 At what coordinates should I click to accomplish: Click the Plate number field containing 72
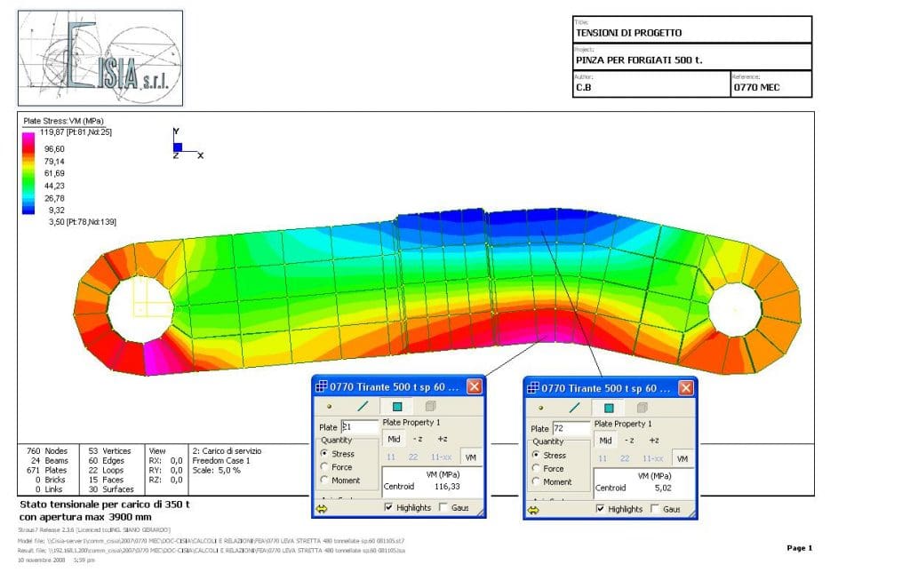pyautogui.click(x=571, y=427)
